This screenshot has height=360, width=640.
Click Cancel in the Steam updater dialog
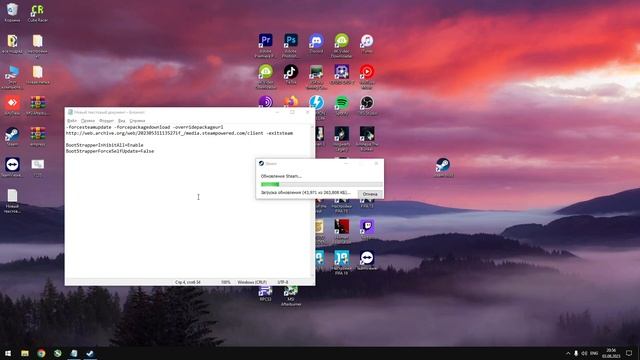coord(370,194)
